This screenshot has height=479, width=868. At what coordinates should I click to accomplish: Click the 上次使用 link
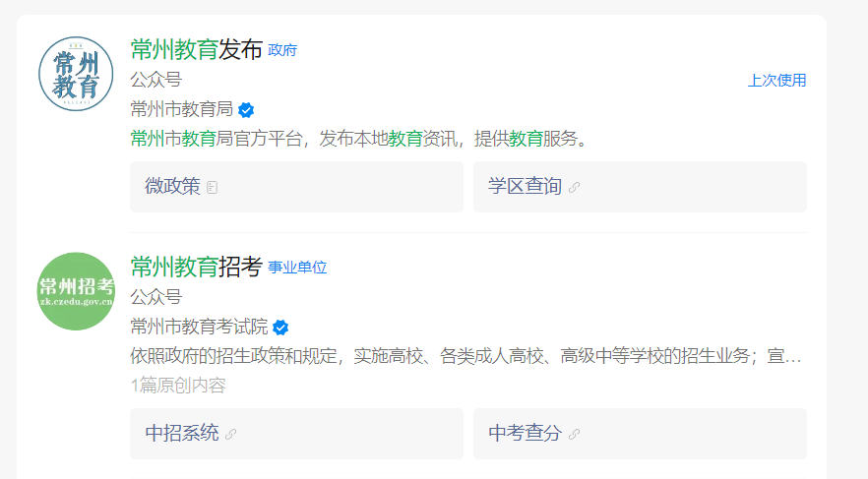tap(776, 81)
